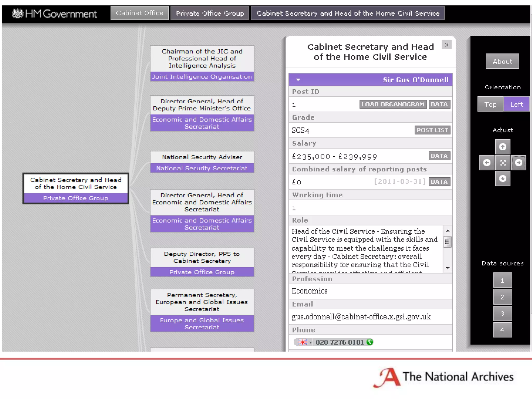This screenshot has height=399, width=532.
Task: Click the POST LIST button
Action: 432,130
